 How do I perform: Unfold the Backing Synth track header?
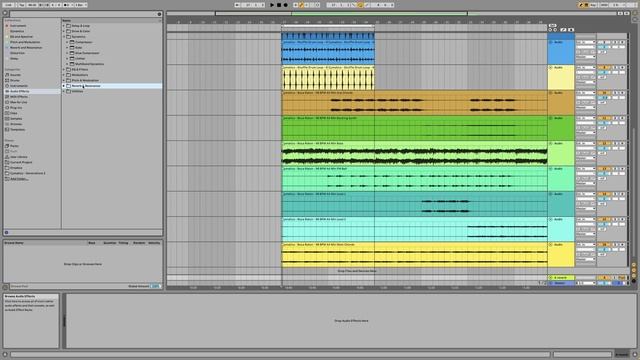[x=551, y=118]
